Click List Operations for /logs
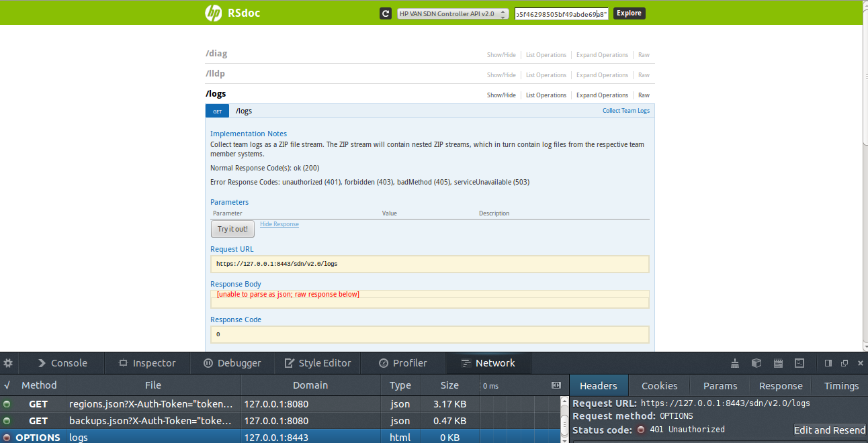The height and width of the screenshot is (443, 868). tap(546, 95)
